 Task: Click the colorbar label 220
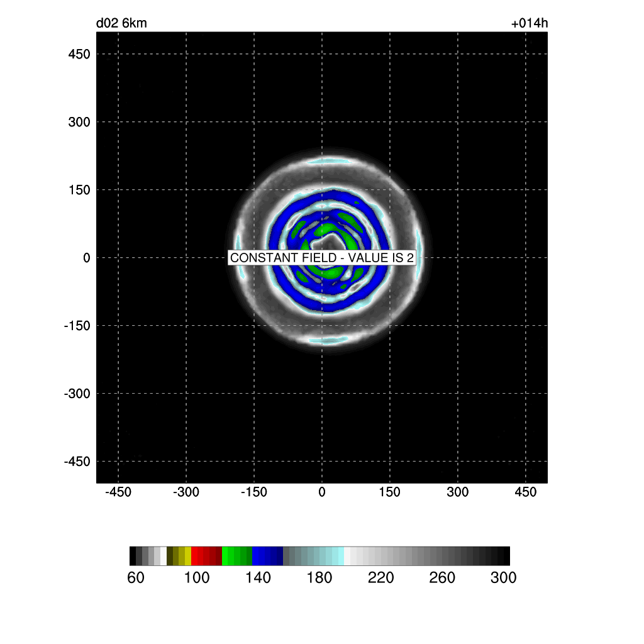point(380,578)
